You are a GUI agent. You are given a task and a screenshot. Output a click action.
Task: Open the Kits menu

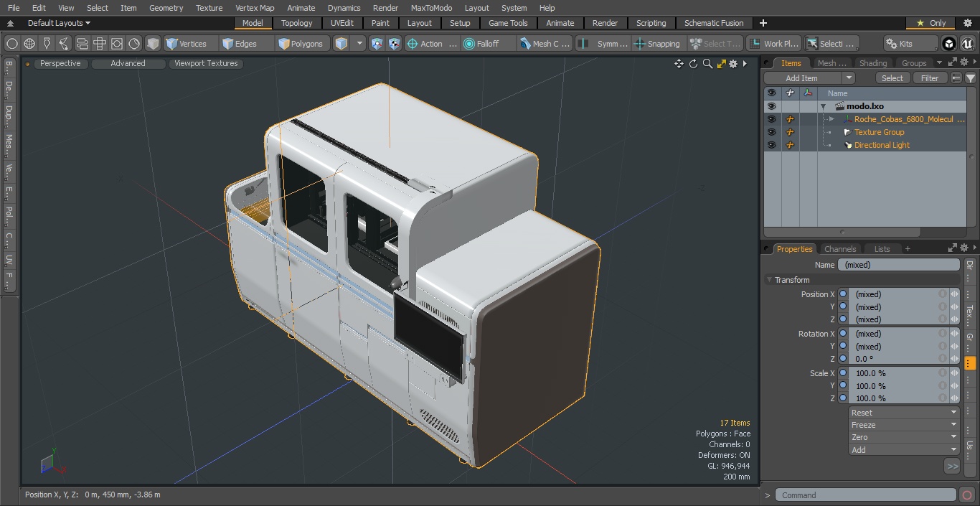(910, 44)
